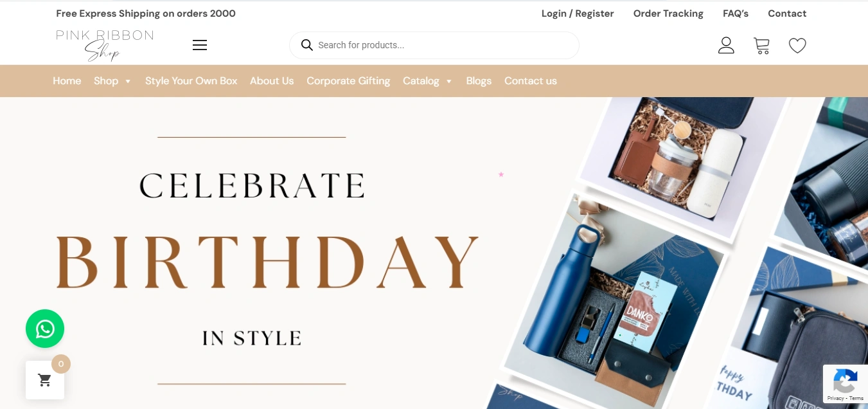Open the Order Tracking link
The image size is (868, 409).
(668, 14)
